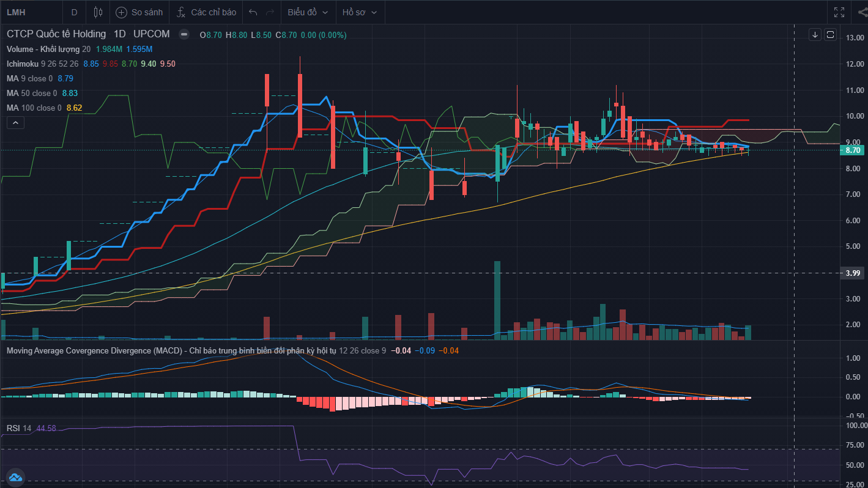Image resolution: width=868 pixels, height=488 pixels.
Task: Click the CTCP Quốc tế Holding chart title
Action: [x=56, y=34]
